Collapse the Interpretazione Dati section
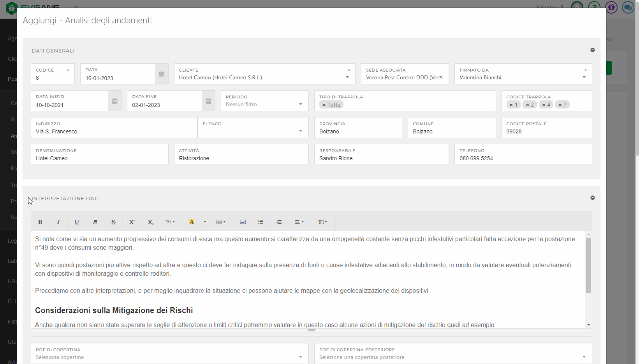 click(x=592, y=198)
